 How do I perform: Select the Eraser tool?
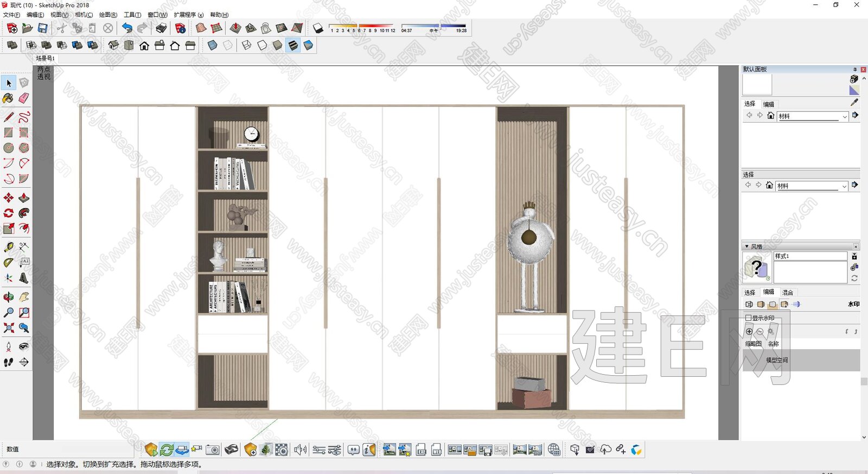[24, 98]
